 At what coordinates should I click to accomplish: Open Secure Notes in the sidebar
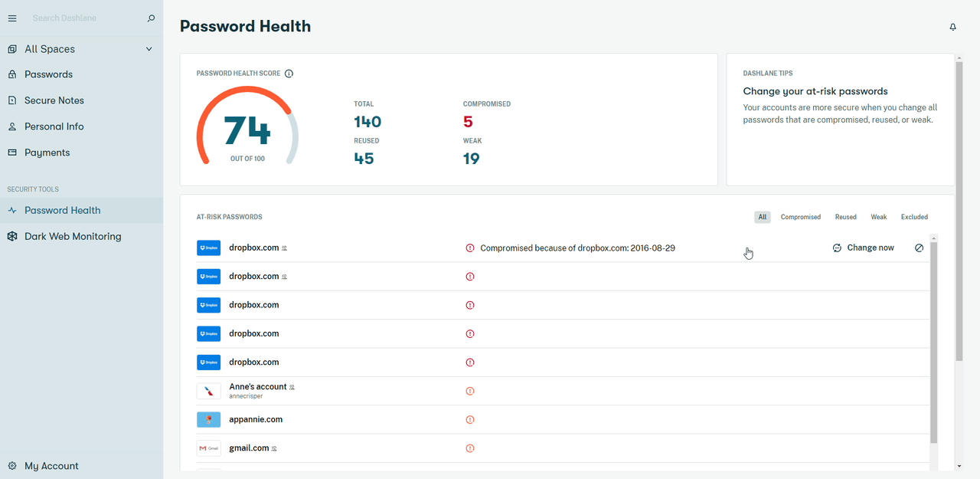pos(54,100)
